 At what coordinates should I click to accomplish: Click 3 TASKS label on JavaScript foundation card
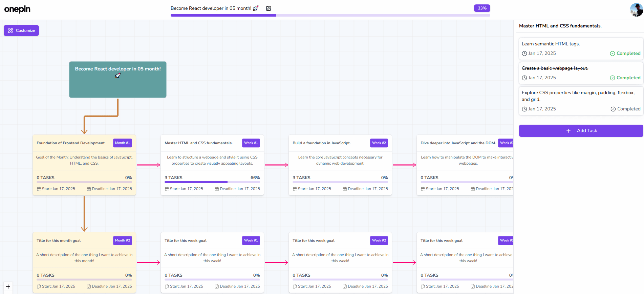point(301,178)
